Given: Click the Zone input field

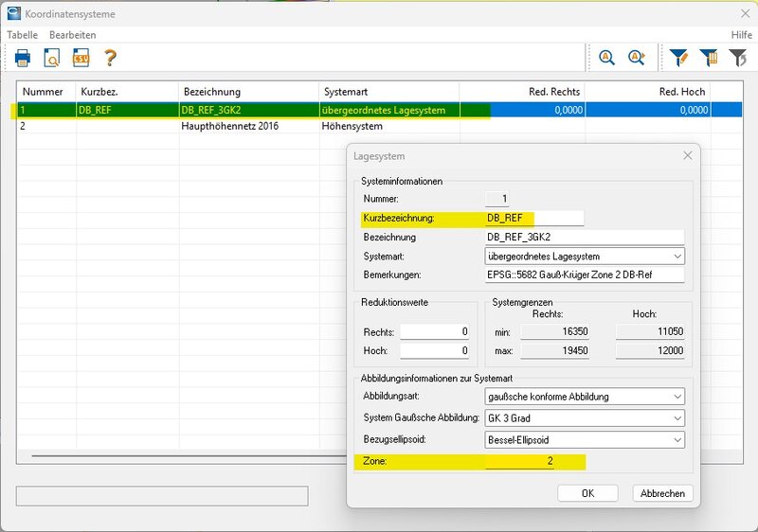Looking at the screenshot, I should tap(520, 462).
